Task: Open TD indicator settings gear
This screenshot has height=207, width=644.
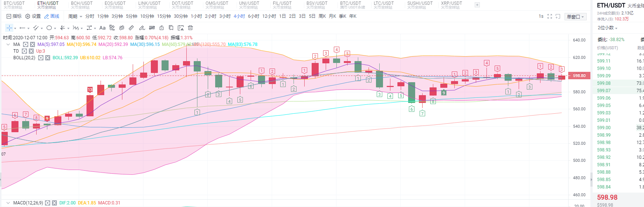Action: point(24,51)
